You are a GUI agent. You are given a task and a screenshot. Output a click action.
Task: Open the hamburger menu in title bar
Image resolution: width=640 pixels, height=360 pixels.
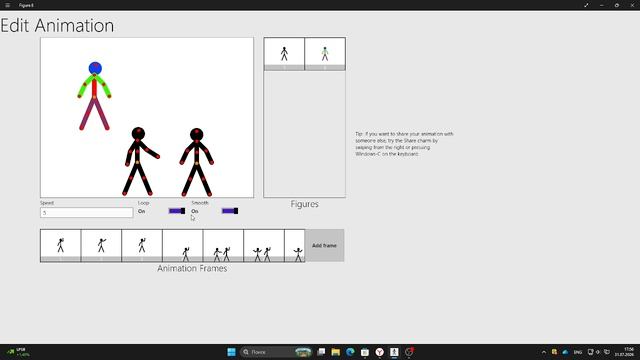pyautogui.click(x=7, y=5)
